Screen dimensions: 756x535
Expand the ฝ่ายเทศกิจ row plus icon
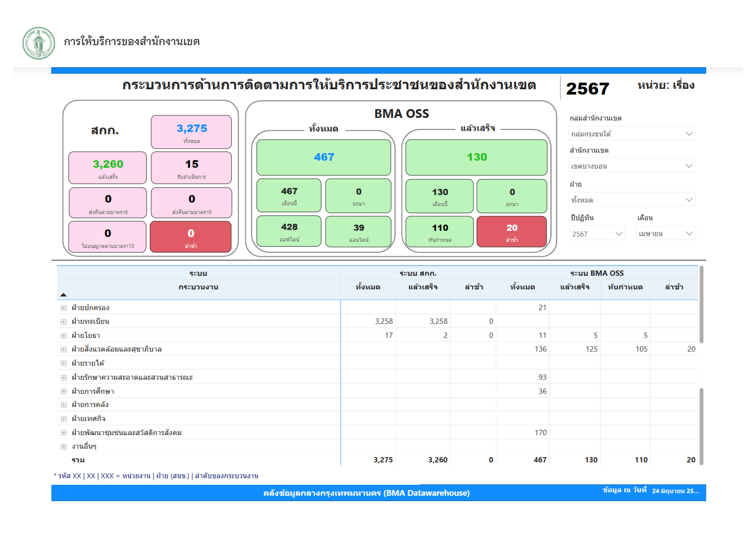[x=64, y=419]
